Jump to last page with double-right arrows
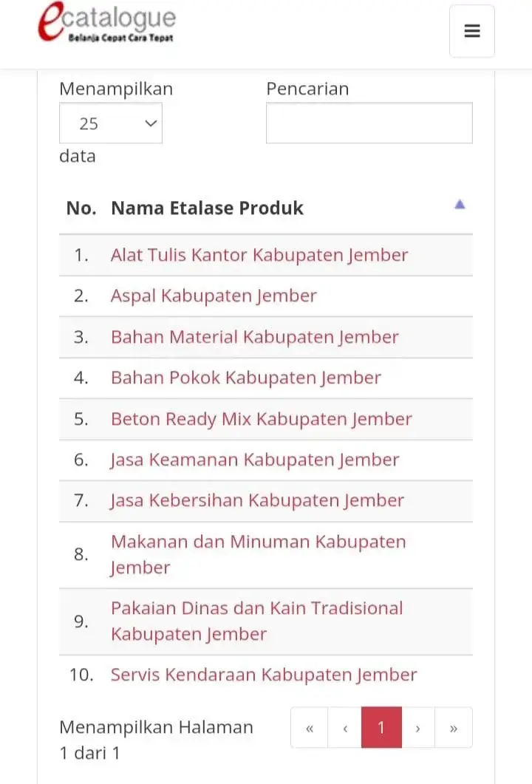 (x=454, y=728)
